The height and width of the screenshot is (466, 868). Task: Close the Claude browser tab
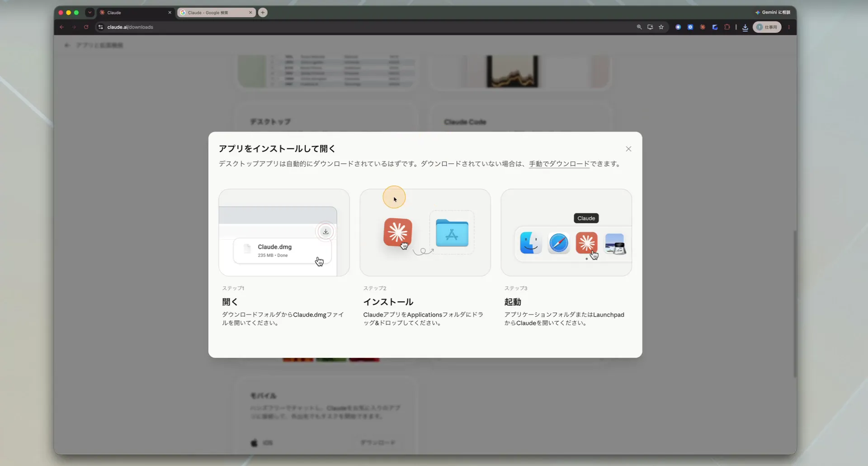(x=170, y=13)
